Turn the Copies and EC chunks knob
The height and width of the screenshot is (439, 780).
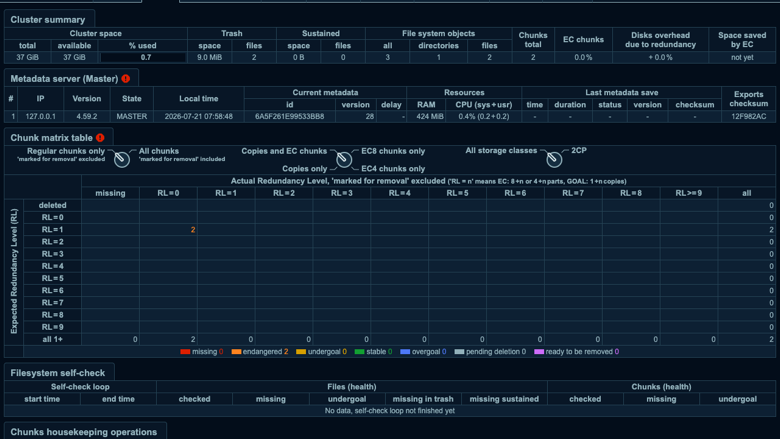click(x=344, y=159)
